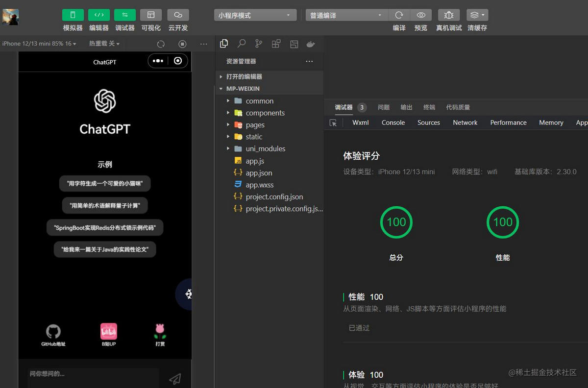Viewport: 588px width, 388px height.
Task: Open the search panel magnifier icon
Action: 242,44
